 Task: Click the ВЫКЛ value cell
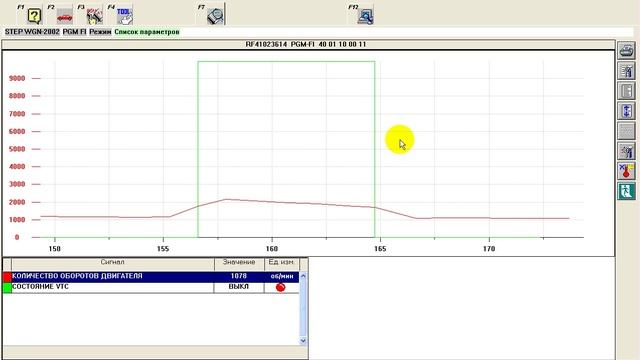click(x=239, y=287)
